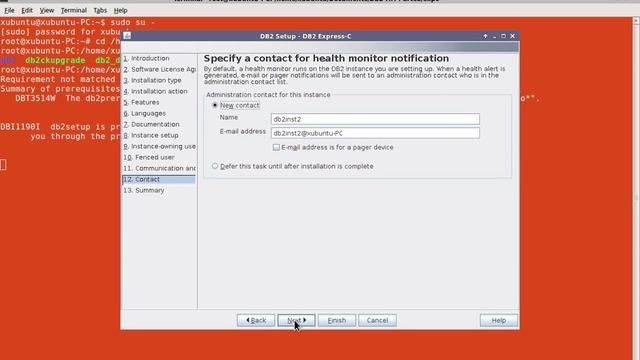
Task: Select the Installation type step
Action: point(152,80)
